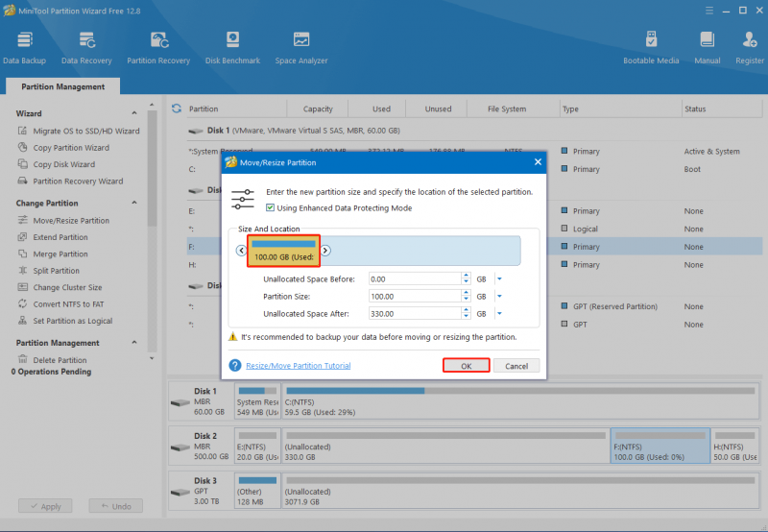This screenshot has height=532, width=768.
Task: Click the Unallocated Space Before input field
Action: pos(415,278)
